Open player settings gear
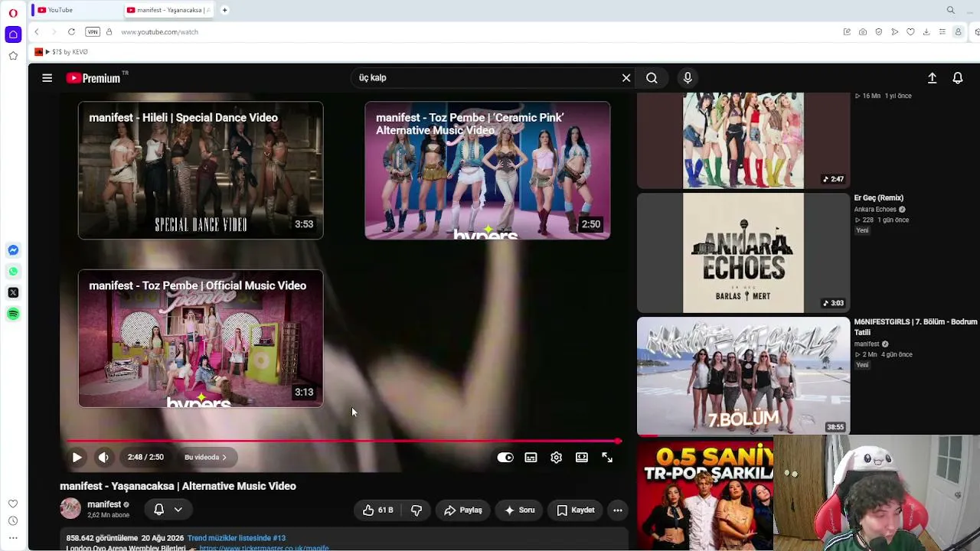Image resolution: width=980 pixels, height=551 pixels. (556, 458)
